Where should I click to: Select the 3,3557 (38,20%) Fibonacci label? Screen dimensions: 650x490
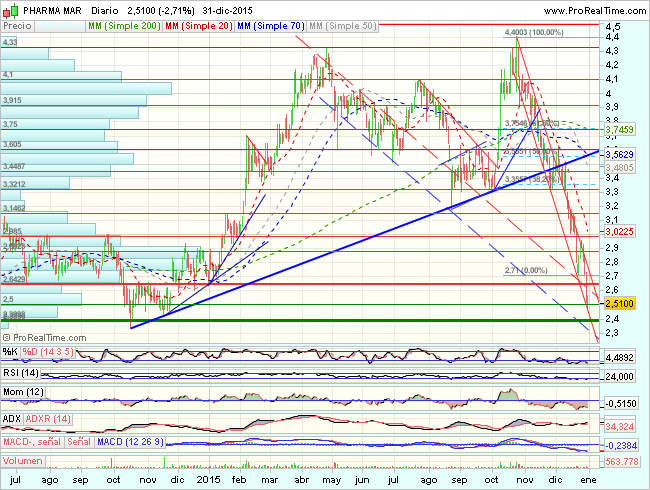[532, 179]
